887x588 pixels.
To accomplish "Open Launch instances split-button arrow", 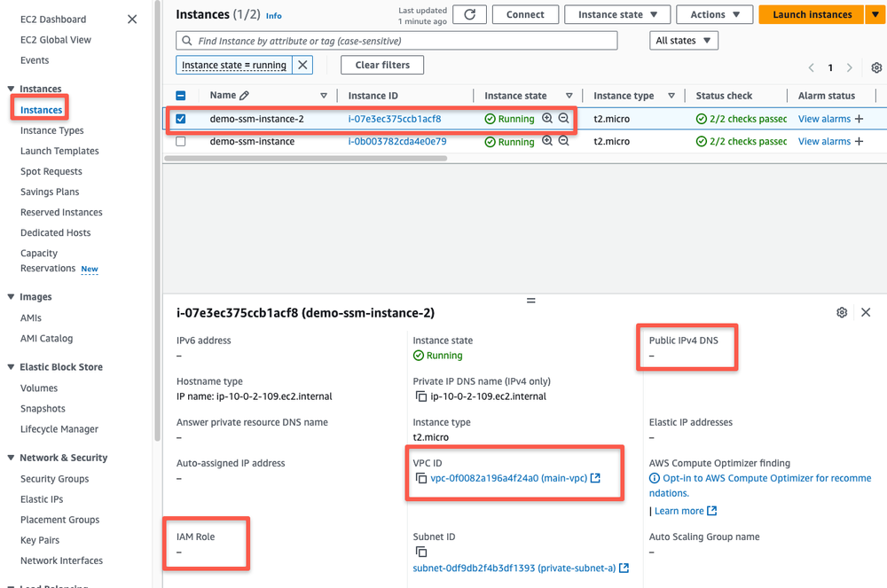I will click(875, 15).
